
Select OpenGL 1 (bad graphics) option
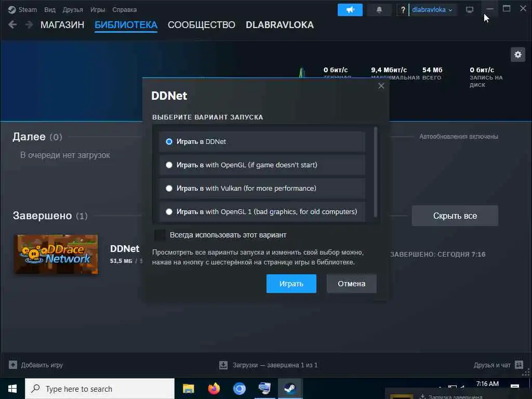pyautogui.click(x=262, y=212)
